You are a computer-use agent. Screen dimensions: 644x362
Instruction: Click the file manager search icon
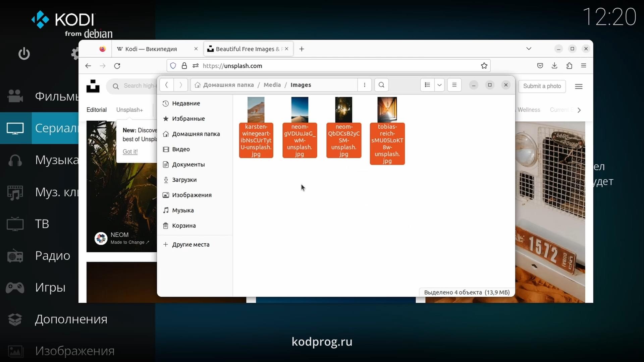381,85
